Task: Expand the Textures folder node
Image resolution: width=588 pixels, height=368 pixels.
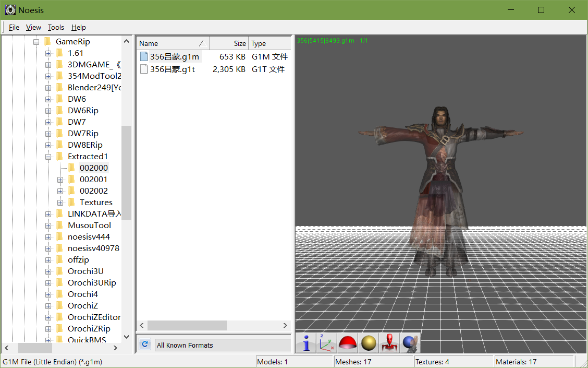Action: click(x=60, y=203)
